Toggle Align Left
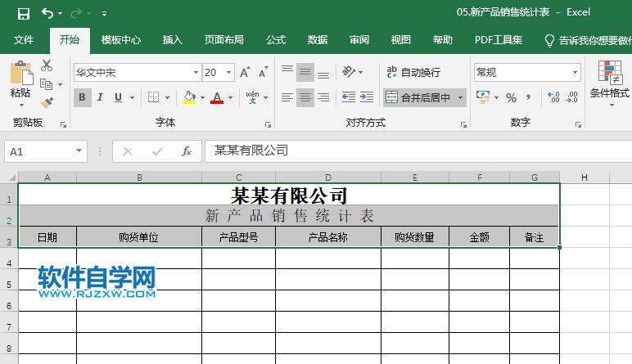 pos(287,97)
